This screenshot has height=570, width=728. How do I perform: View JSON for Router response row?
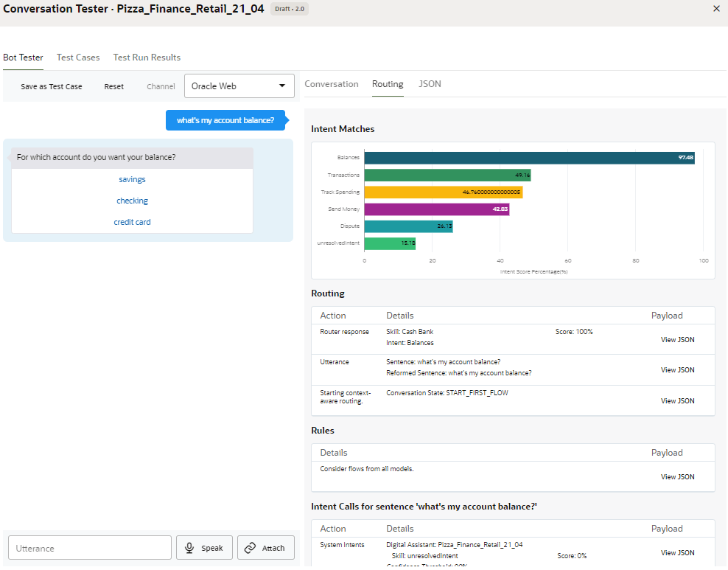pyautogui.click(x=677, y=340)
